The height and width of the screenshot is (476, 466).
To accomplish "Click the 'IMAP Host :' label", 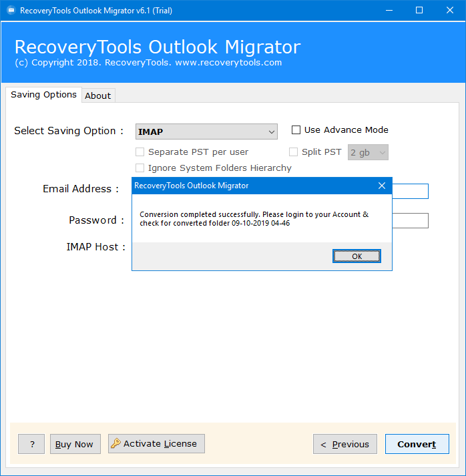I will point(96,247).
